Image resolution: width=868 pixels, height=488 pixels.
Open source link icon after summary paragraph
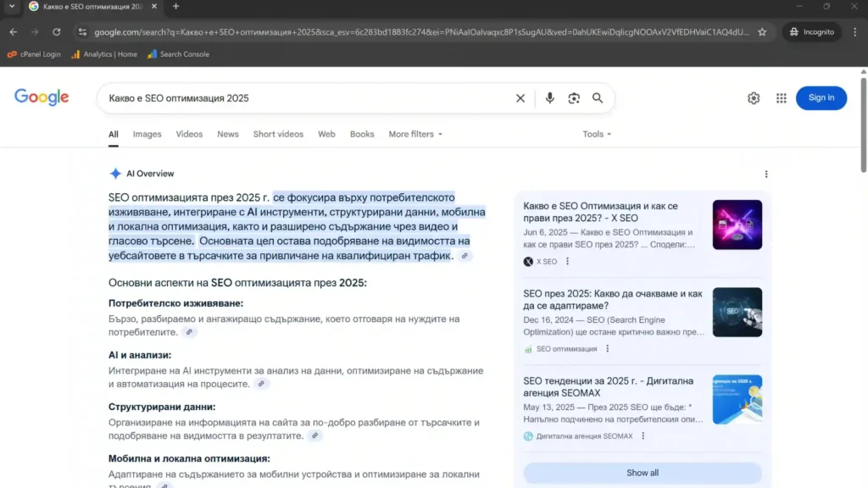pyautogui.click(x=465, y=256)
